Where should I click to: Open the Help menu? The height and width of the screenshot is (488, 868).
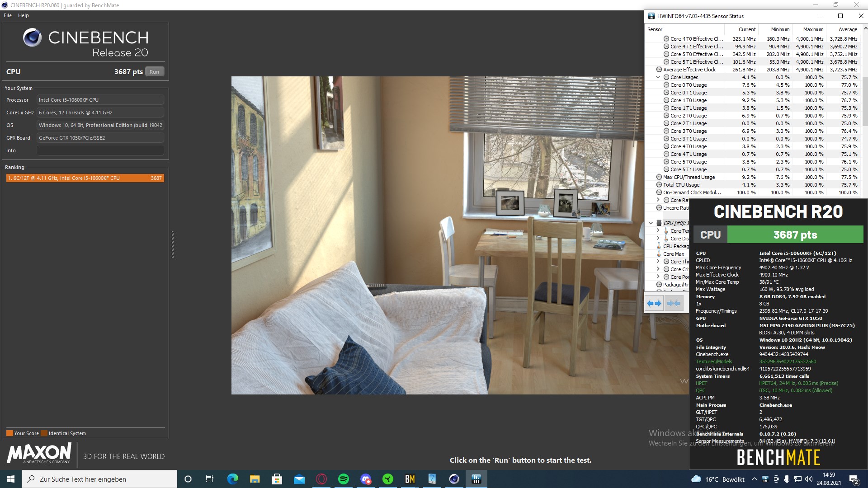tap(24, 15)
